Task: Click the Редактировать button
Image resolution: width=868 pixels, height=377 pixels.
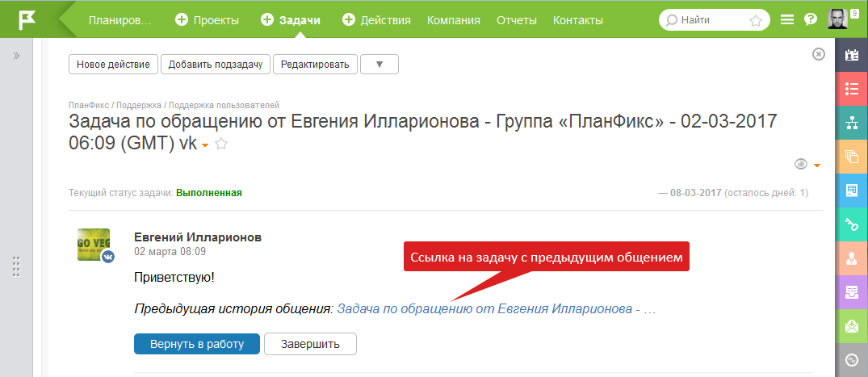Action: [x=315, y=65]
